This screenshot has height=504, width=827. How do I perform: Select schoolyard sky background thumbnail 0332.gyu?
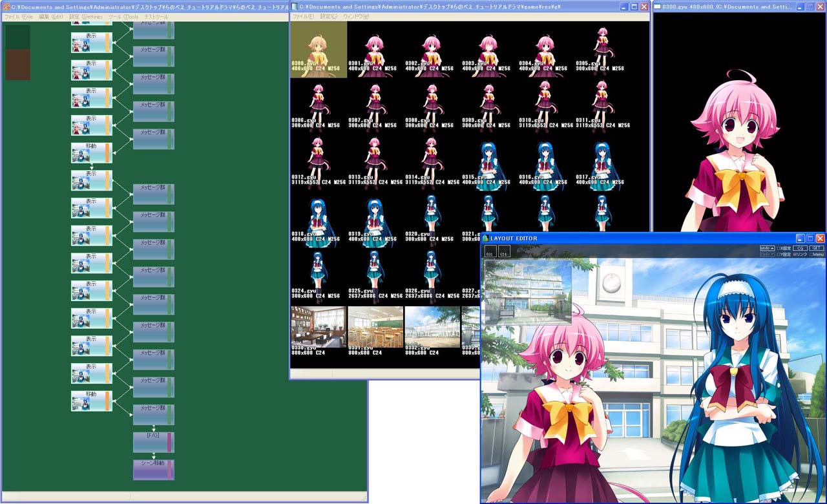432,330
